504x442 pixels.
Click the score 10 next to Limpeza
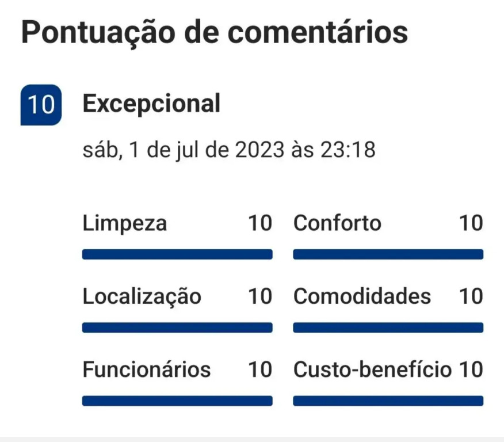pyautogui.click(x=259, y=223)
